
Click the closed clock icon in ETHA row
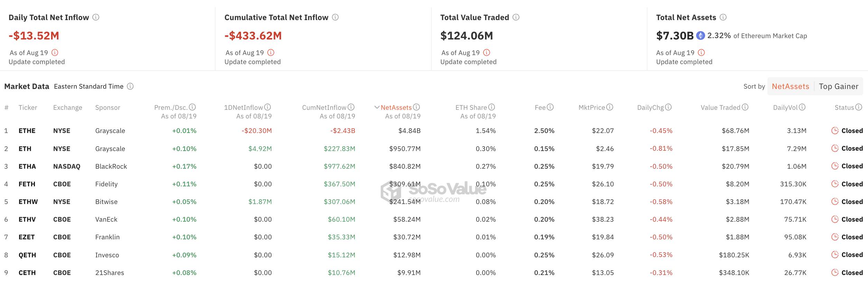tap(835, 166)
